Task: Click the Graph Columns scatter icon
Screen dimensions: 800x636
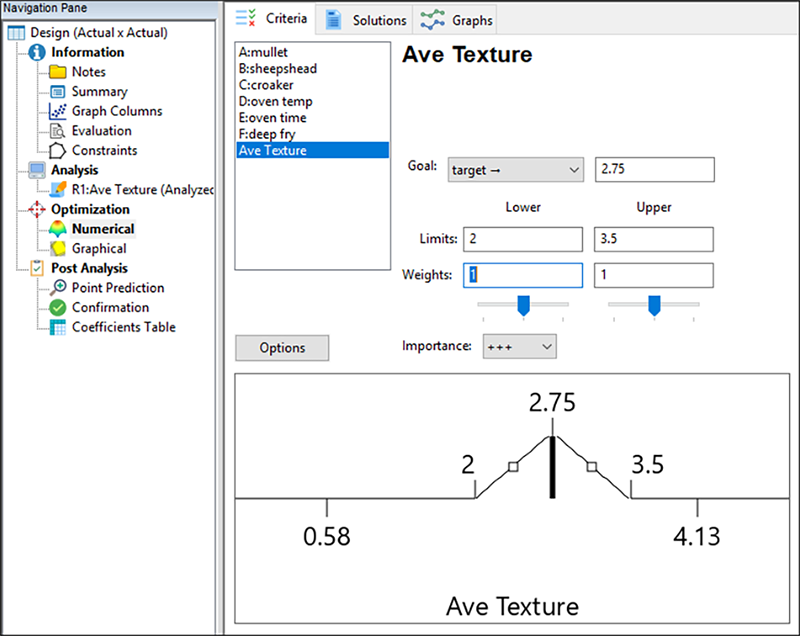Action: click(57, 111)
